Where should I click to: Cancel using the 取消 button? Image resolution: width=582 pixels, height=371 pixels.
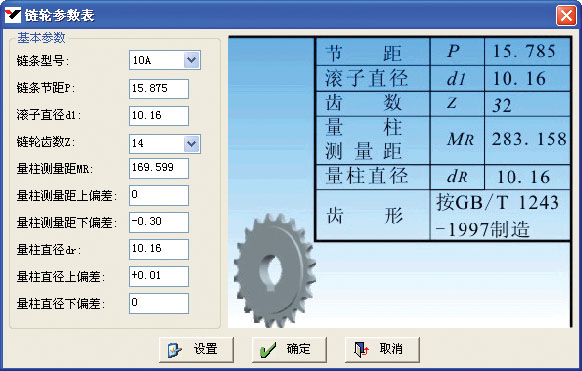click(382, 349)
